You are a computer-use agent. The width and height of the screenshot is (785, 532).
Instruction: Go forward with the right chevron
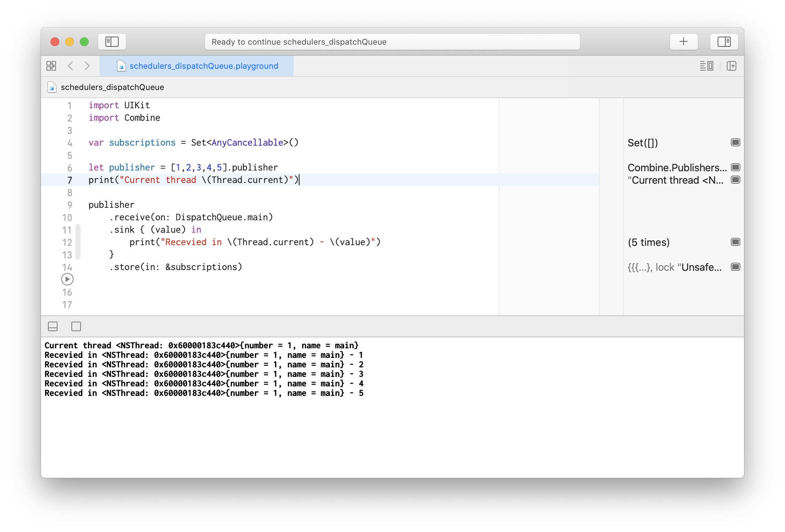87,66
